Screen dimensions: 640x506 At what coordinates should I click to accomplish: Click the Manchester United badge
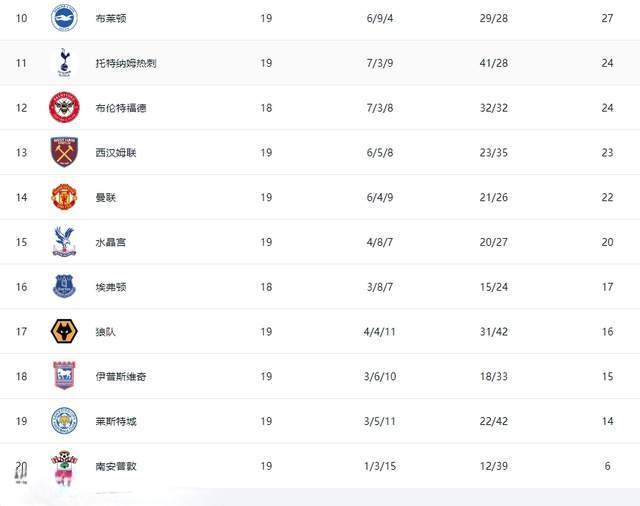coord(64,197)
